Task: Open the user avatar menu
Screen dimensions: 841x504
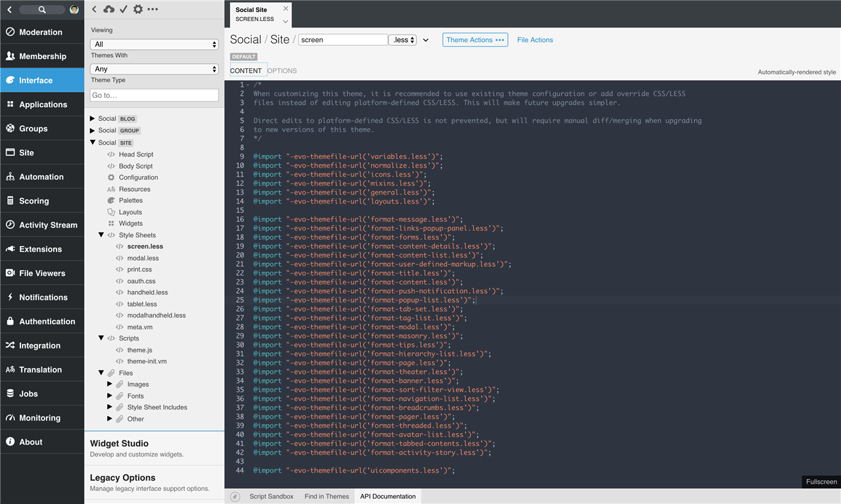Action: click(74, 10)
